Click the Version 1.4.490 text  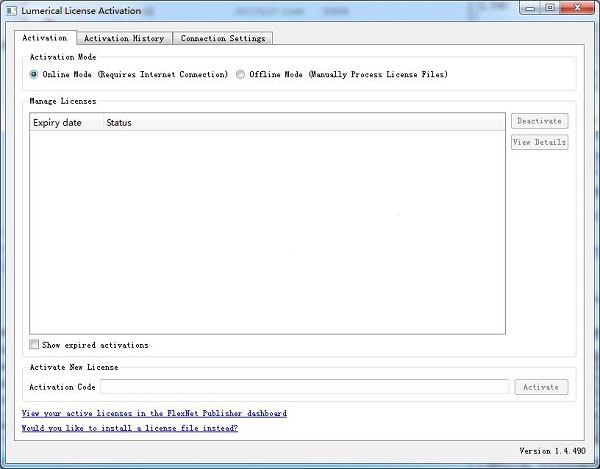point(552,451)
